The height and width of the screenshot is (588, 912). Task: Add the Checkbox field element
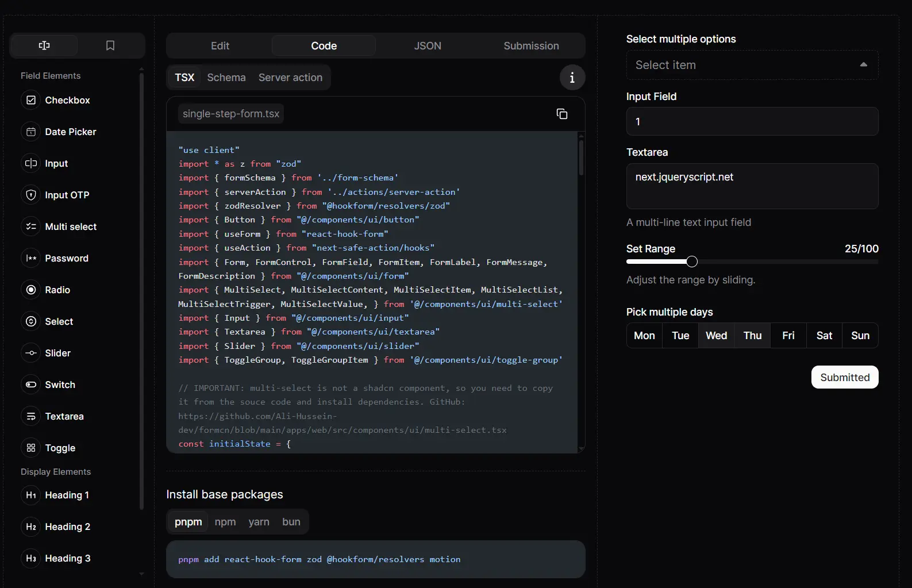(67, 100)
